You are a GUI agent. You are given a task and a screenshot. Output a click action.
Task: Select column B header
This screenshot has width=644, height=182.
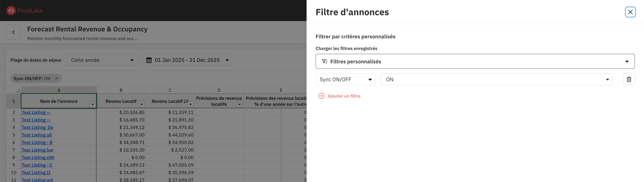(x=121, y=90)
